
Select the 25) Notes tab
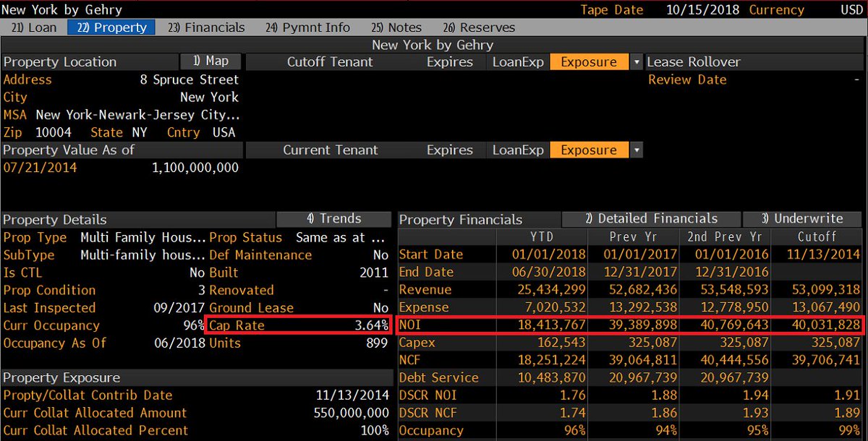[397, 27]
